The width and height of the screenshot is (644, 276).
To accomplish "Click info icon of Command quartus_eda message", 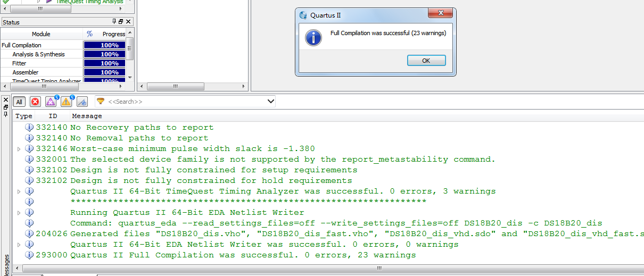I will pyautogui.click(x=30, y=223).
